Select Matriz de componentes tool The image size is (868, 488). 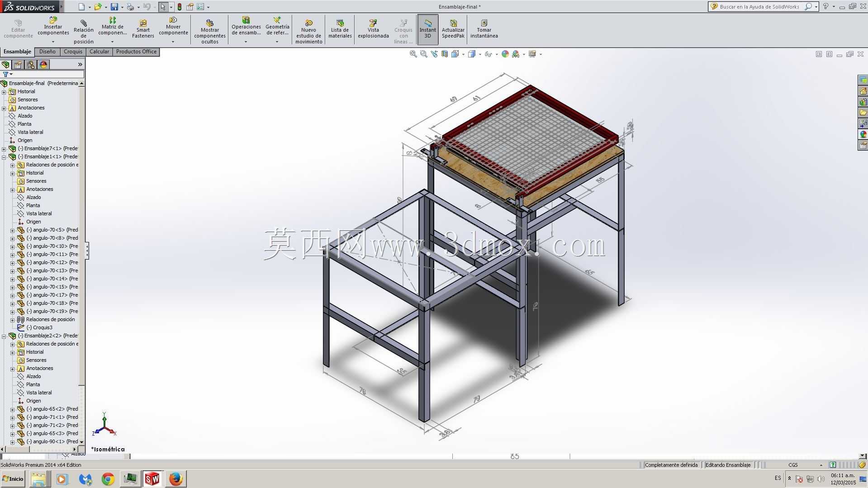[113, 27]
